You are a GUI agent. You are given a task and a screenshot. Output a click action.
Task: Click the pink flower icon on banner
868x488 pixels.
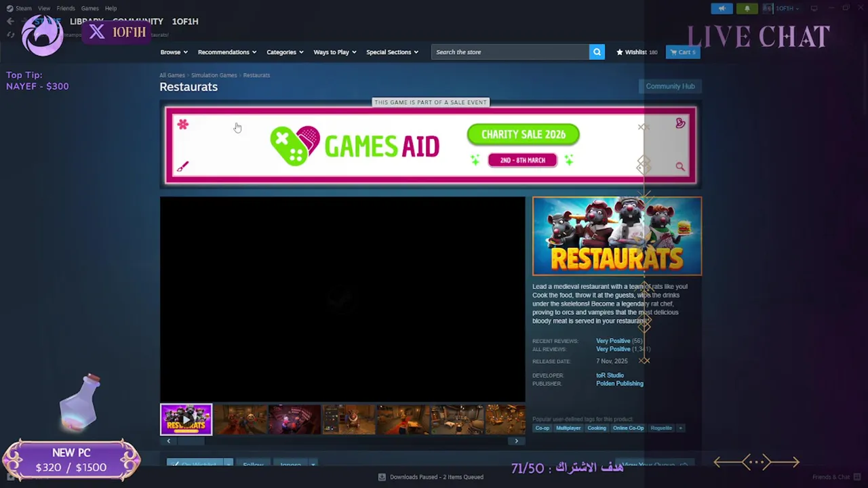(x=182, y=125)
